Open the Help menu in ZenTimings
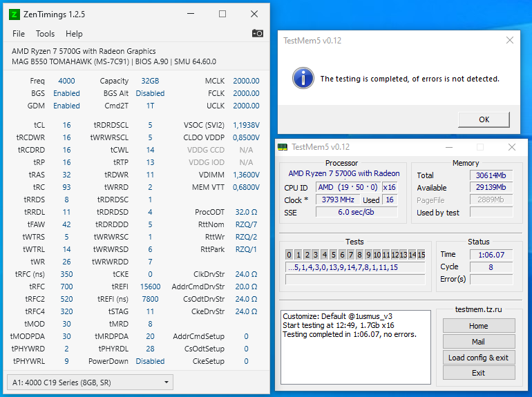532x397 pixels. coord(74,34)
